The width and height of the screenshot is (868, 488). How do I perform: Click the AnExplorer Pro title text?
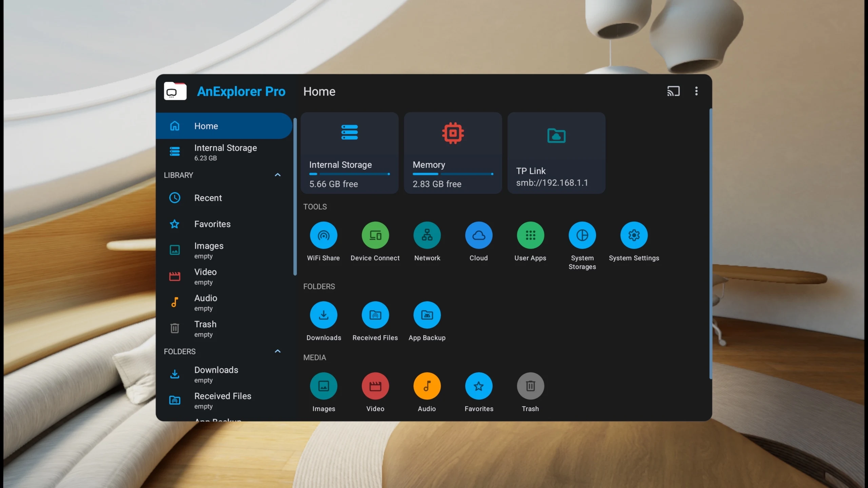pyautogui.click(x=241, y=91)
